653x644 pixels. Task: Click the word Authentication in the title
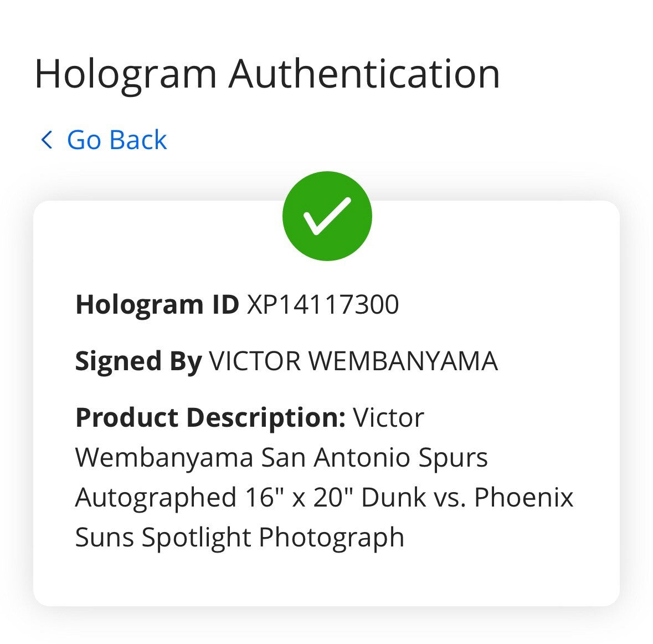364,74
